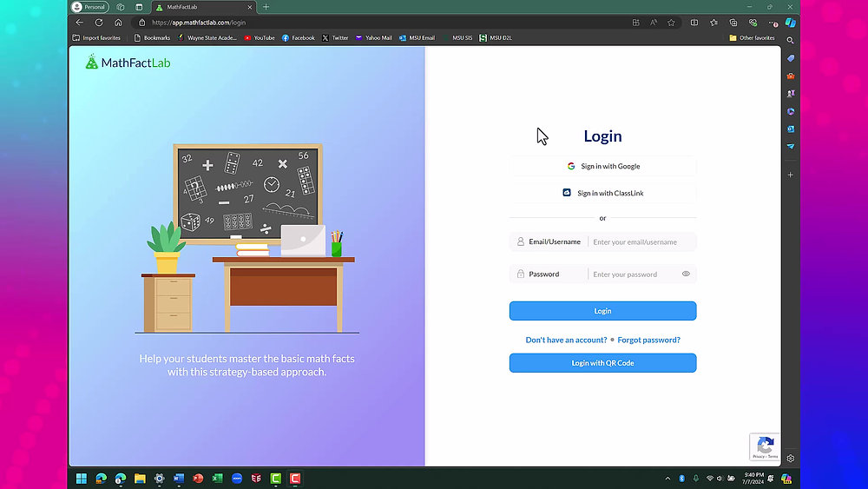This screenshot has height=489, width=868.
Task: Click the address bar URL
Action: click(199, 23)
